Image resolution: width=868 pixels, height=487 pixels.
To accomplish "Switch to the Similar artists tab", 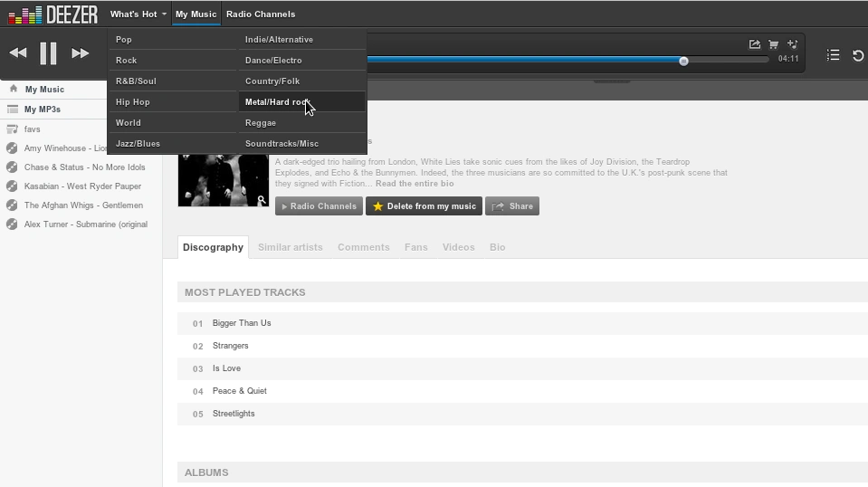I will point(290,247).
